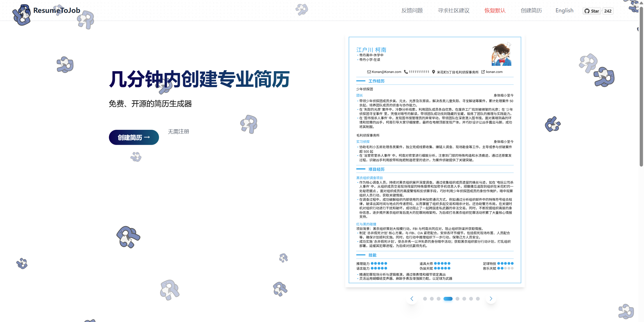Click the blue 创建简历 → button
The width and height of the screenshot is (644, 322).
pos(134,137)
